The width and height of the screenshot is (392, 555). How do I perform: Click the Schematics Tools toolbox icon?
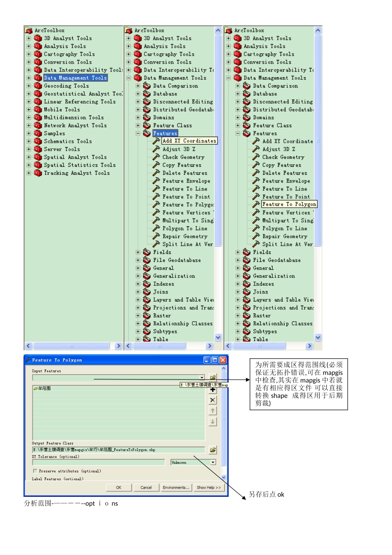coord(38,141)
